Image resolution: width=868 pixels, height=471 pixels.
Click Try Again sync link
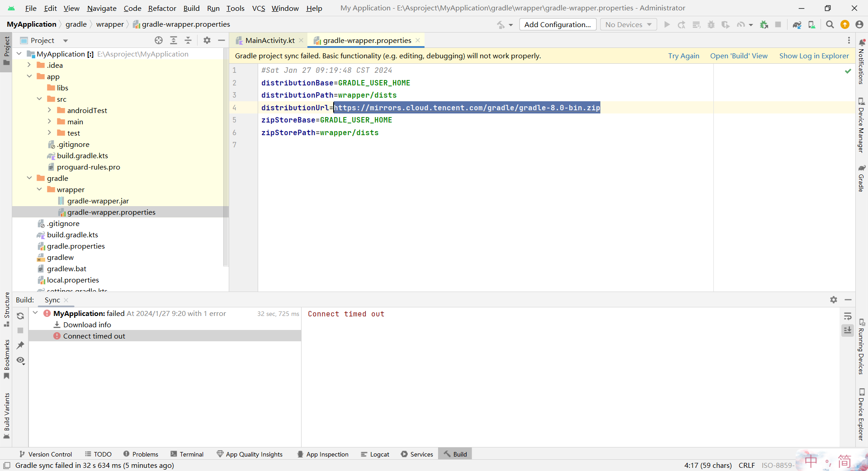[x=684, y=56]
